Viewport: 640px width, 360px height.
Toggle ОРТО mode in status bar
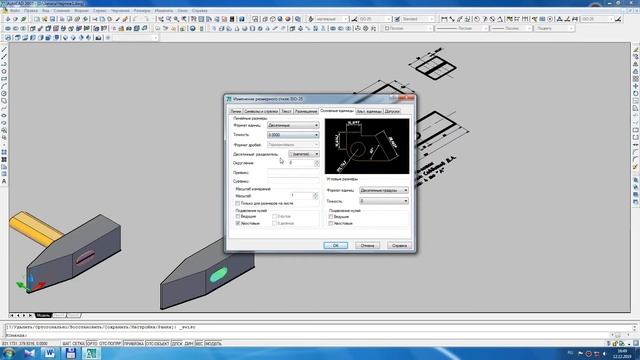click(x=92, y=344)
